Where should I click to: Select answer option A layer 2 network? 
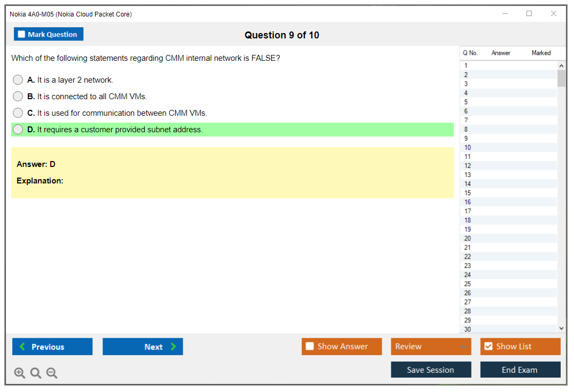[x=18, y=80]
